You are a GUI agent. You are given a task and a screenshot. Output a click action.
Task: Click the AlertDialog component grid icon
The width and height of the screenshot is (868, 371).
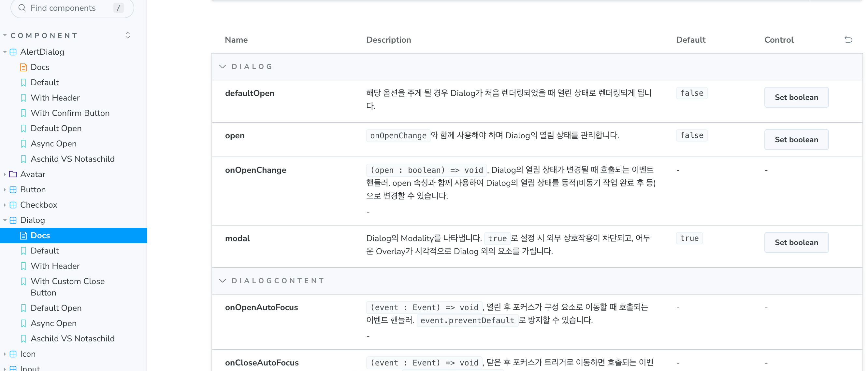click(x=13, y=52)
